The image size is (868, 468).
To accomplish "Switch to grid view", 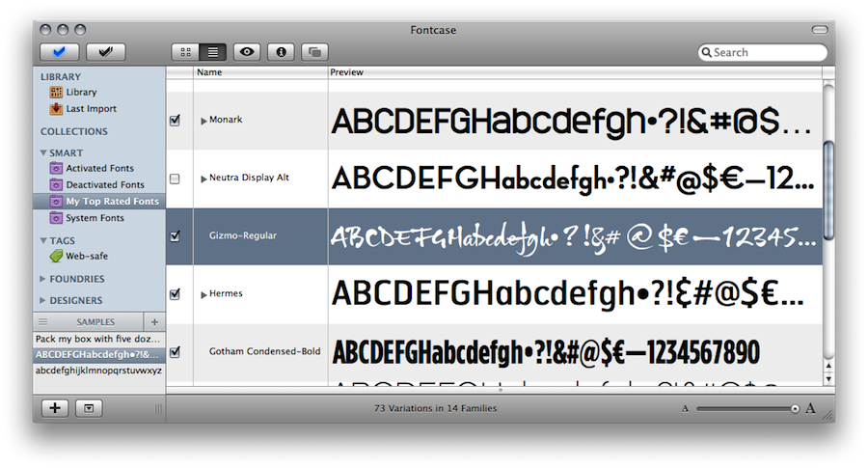I will point(185,52).
